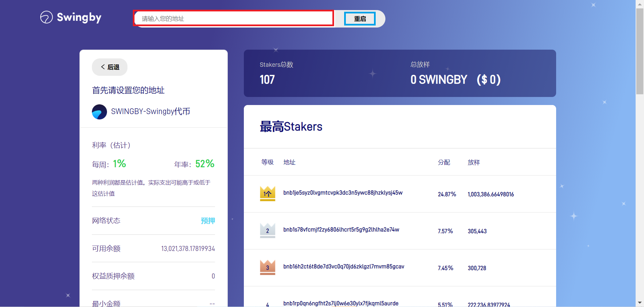This screenshot has width=644, height=307.
Task: Click the 可用余额 label
Action: [106, 248]
